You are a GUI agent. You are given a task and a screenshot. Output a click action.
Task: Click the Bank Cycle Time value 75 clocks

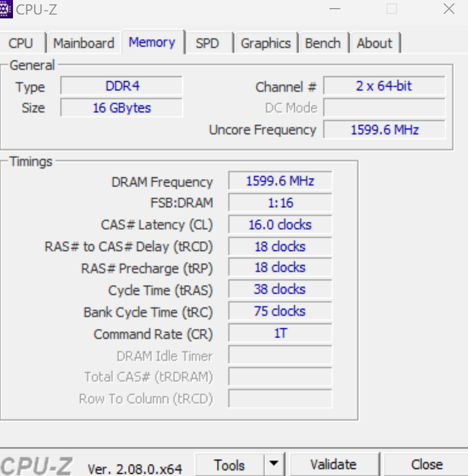coord(280,311)
